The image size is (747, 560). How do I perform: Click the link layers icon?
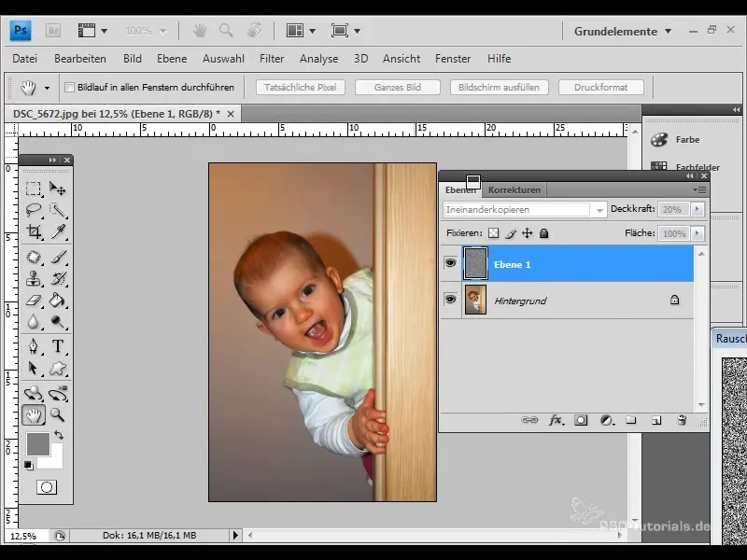pos(529,420)
